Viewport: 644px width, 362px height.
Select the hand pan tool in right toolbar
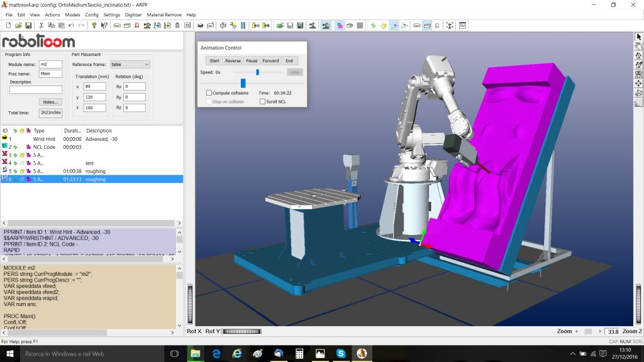coord(638,46)
